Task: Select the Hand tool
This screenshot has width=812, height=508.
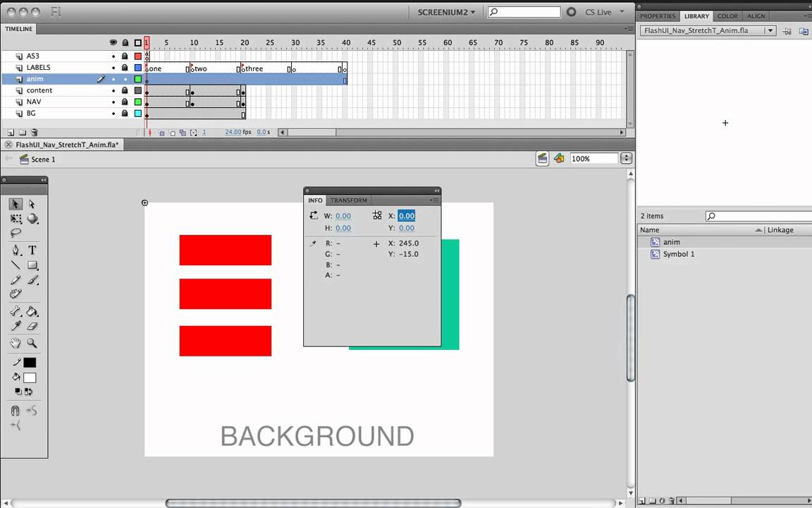Action: point(16,343)
